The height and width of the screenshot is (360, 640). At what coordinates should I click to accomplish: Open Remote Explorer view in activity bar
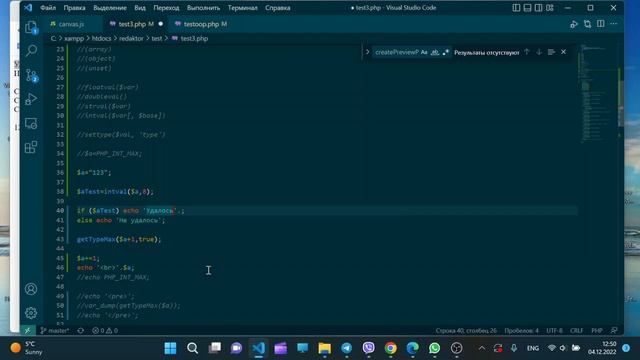pyautogui.click(x=31, y=123)
